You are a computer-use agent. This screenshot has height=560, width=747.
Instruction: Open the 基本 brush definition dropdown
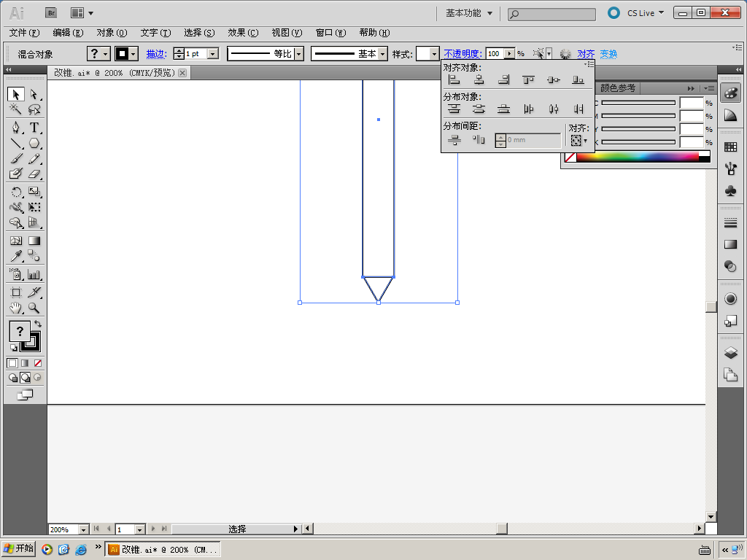pyautogui.click(x=383, y=54)
